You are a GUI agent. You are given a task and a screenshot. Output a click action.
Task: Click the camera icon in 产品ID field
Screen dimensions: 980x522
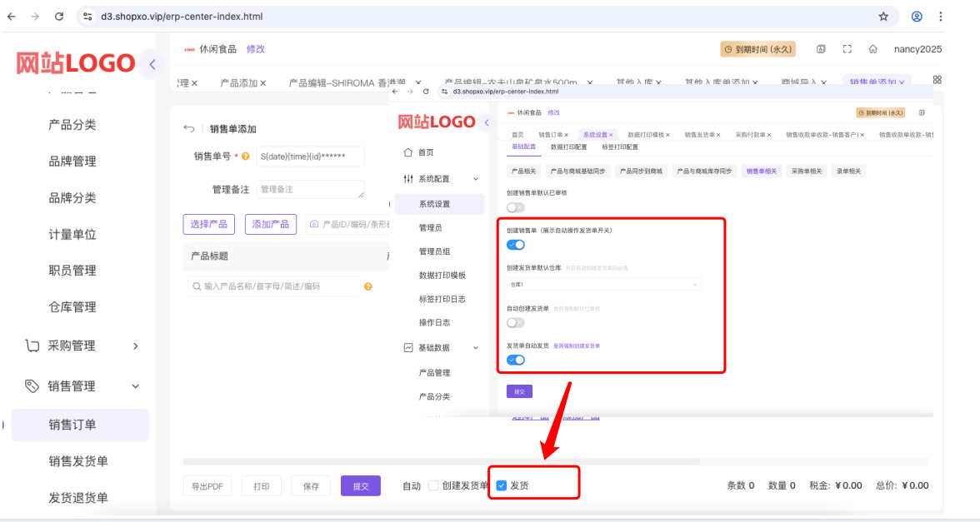(x=314, y=224)
